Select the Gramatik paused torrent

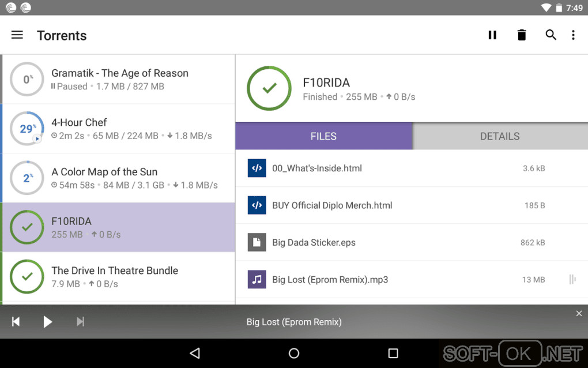[119, 79]
